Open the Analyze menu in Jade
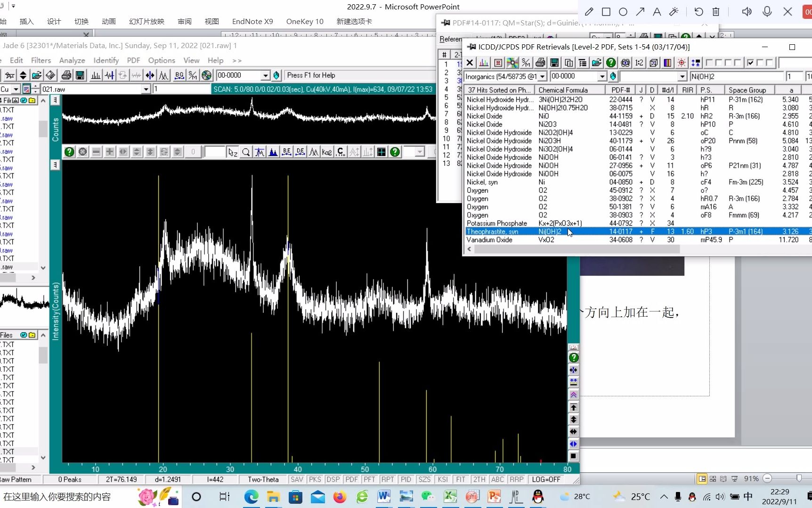This screenshot has width=812, height=508. point(72,60)
